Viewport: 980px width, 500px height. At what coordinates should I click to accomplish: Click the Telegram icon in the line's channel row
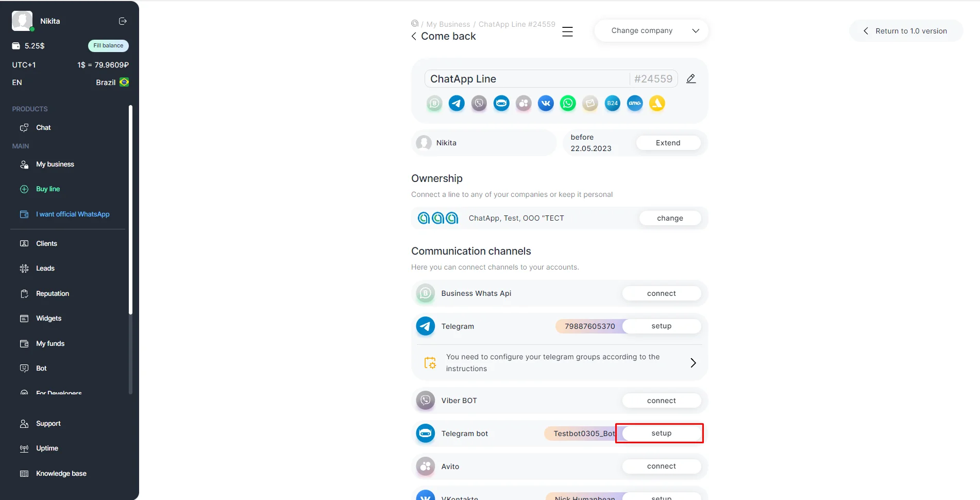coord(457,104)
